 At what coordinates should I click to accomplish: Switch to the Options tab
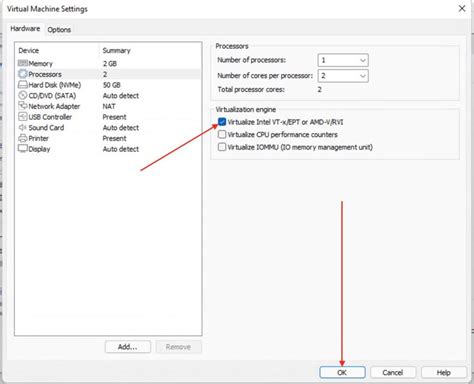coord(59,30)
